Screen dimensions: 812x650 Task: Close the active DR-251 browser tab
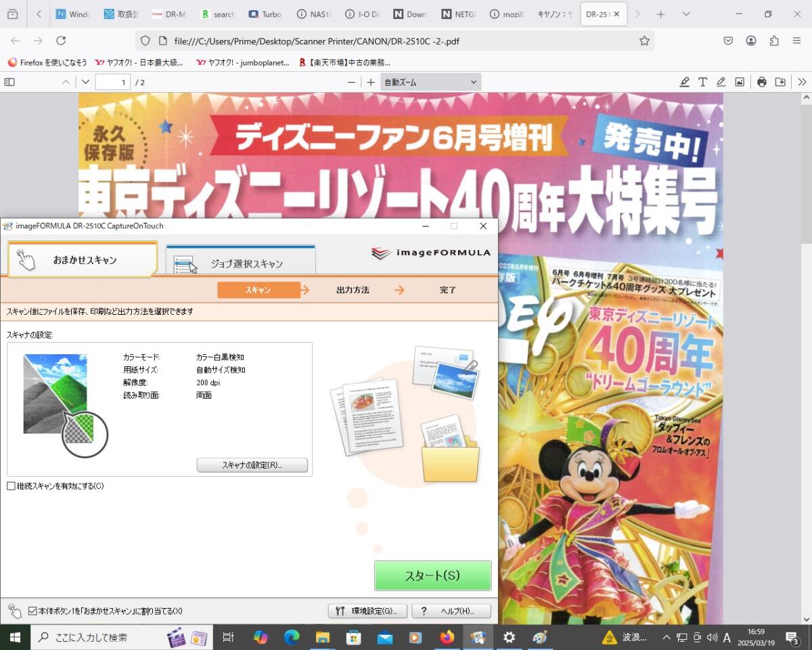coord(616,14)
